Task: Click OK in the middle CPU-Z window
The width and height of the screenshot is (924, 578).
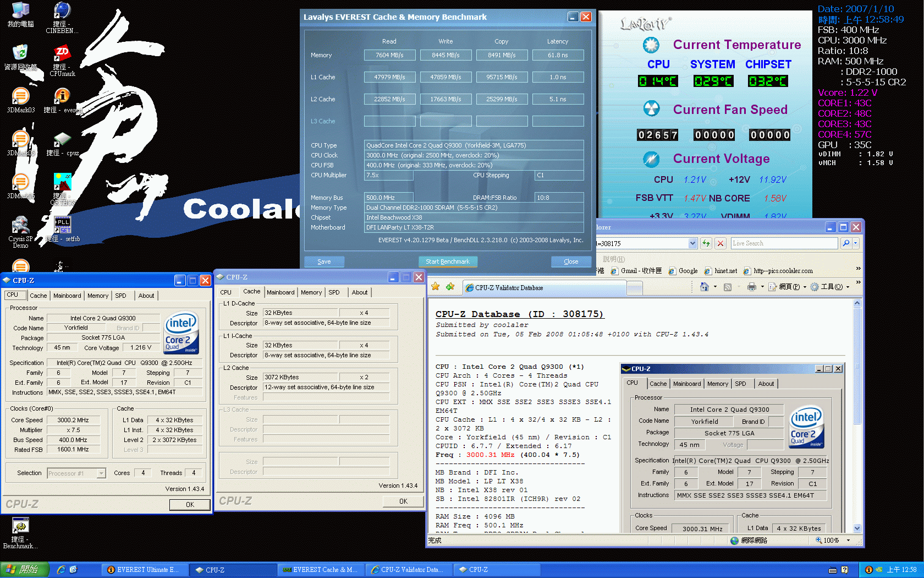Action: tap(403, 501)
